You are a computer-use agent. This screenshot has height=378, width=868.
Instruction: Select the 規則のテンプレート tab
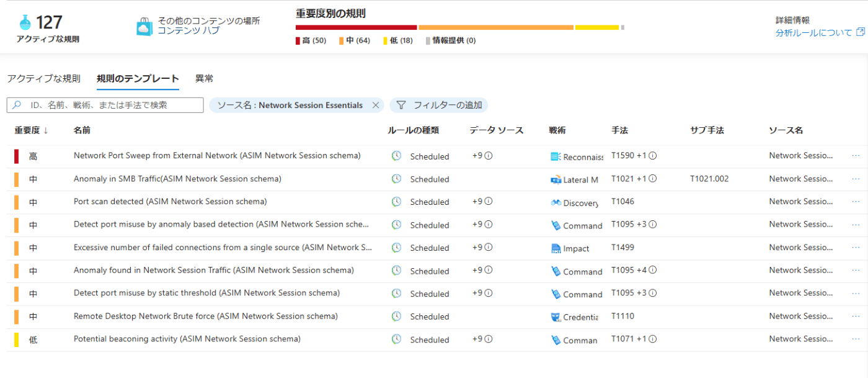pyautogui.click(x=138, y=78)
